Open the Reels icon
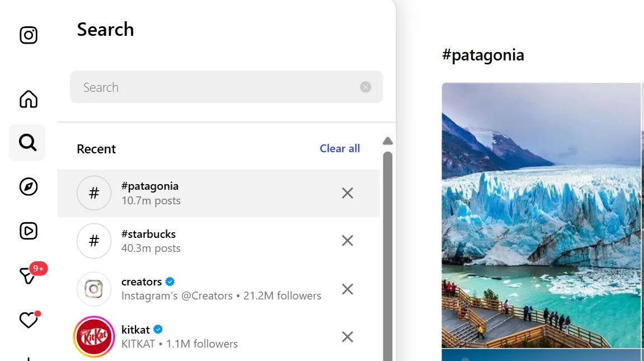This screenshot has width=644, height=361. [x=27, y=231]
